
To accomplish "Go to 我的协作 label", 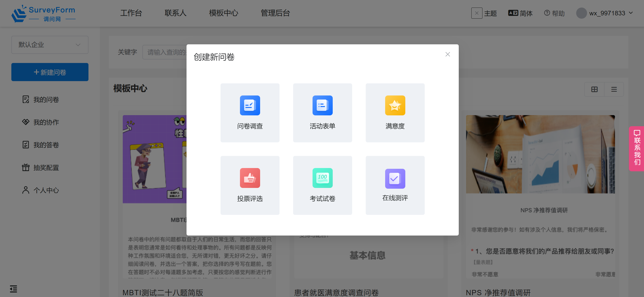I will click(46, 122).
